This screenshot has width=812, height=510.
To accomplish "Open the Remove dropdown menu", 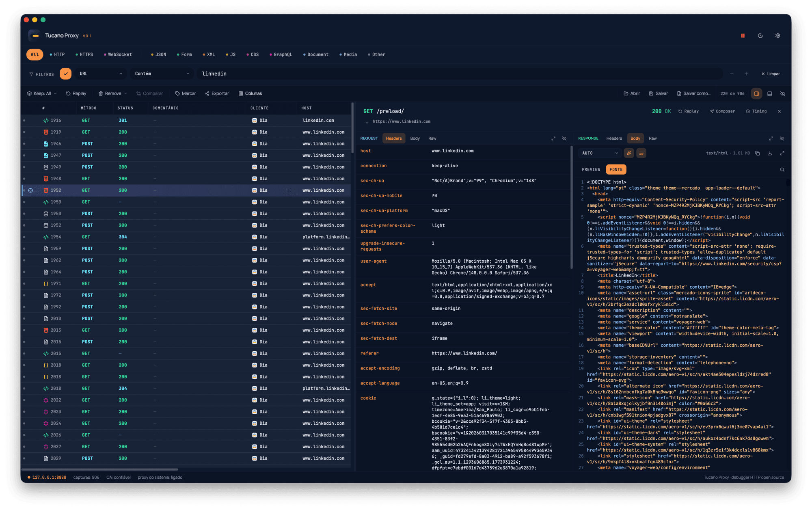I will [x=112, y=93].
